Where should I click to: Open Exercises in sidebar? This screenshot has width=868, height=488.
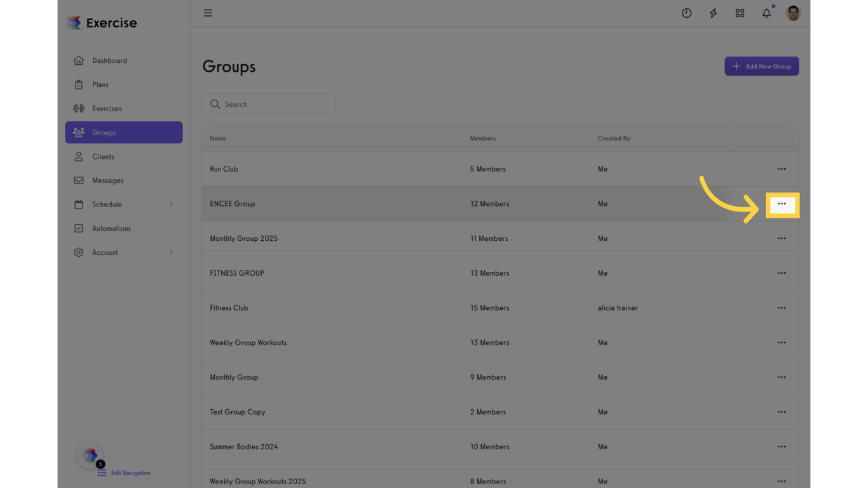pos(124,109)
